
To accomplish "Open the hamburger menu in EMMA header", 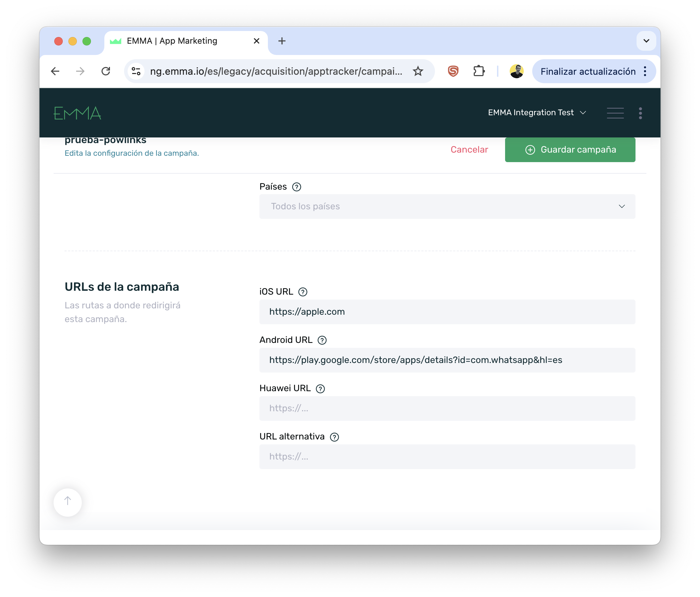I will tap(615, 113).
